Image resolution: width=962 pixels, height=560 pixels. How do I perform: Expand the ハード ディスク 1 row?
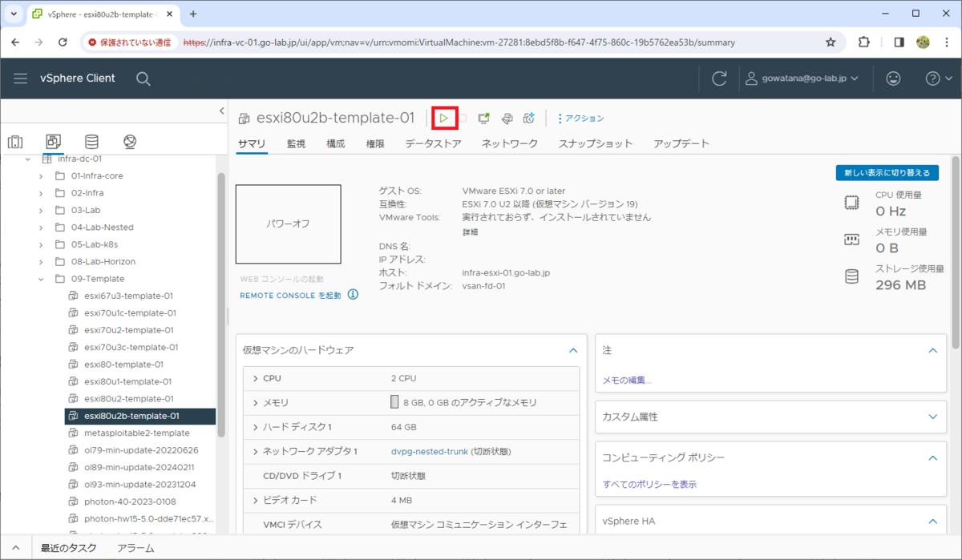[x=255, y=427]
